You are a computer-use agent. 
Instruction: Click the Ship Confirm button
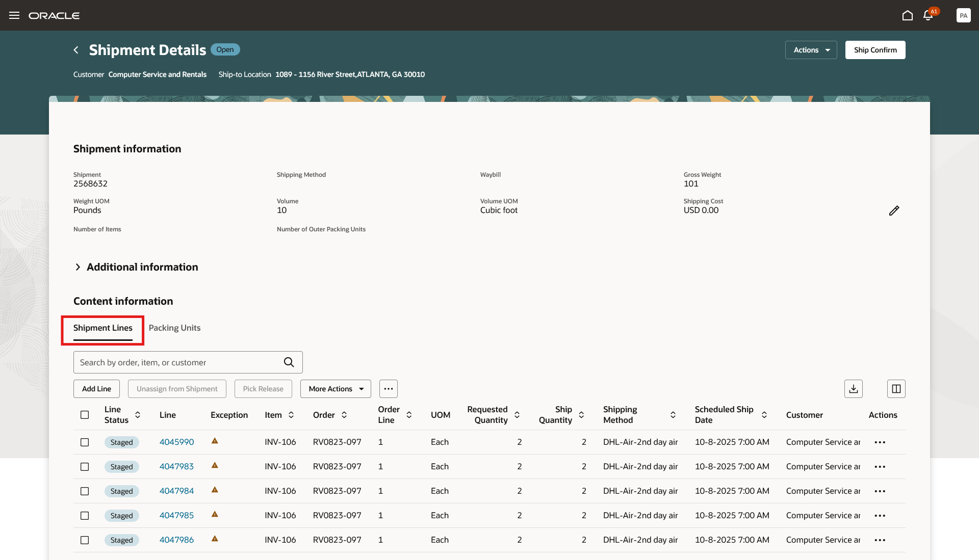click(x=875, y=50)
